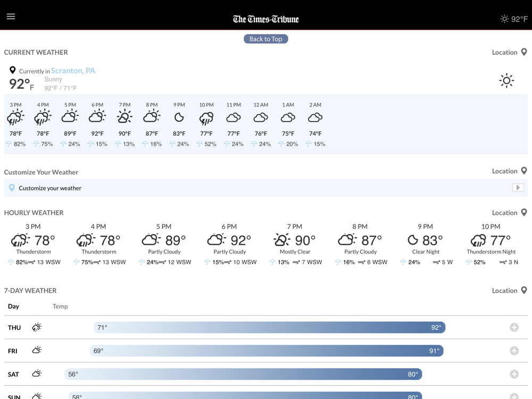Expand FRI forecast details with plus
This screenshot has width=532, height=399.
click(514, 351)
